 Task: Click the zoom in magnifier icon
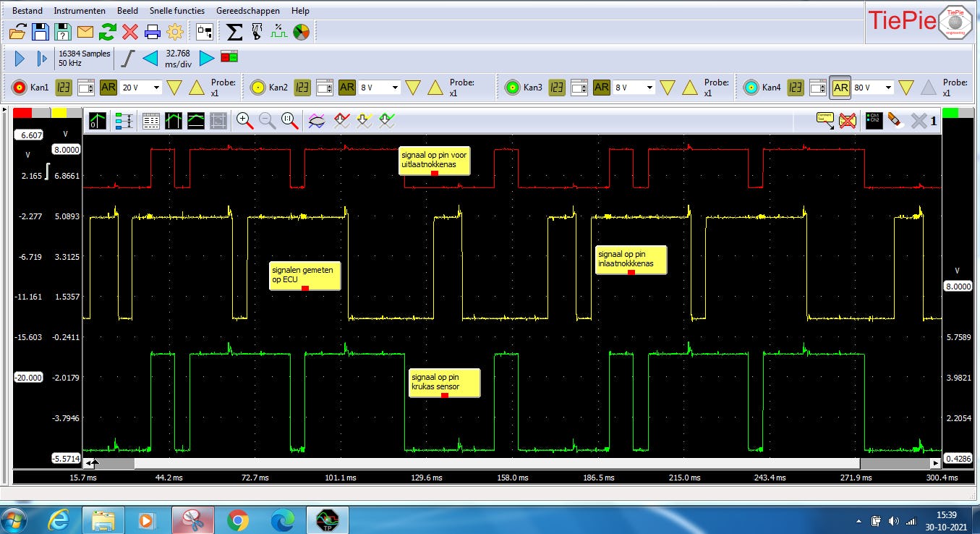[x=244, y=121]
